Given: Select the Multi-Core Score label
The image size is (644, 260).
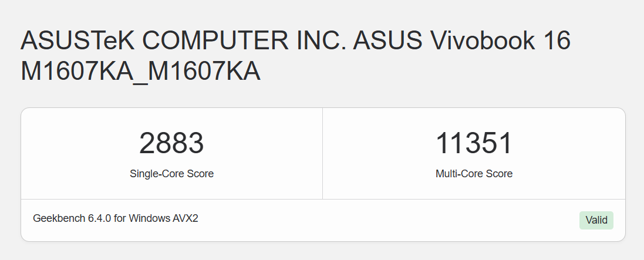Looking at the screenshot, I should tap(474, 174).
